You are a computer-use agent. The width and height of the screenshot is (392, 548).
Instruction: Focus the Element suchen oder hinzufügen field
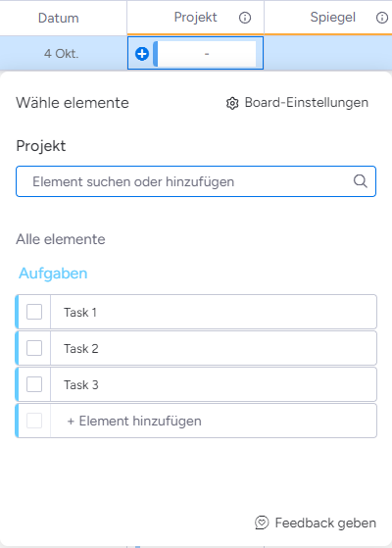coord(196,181)
